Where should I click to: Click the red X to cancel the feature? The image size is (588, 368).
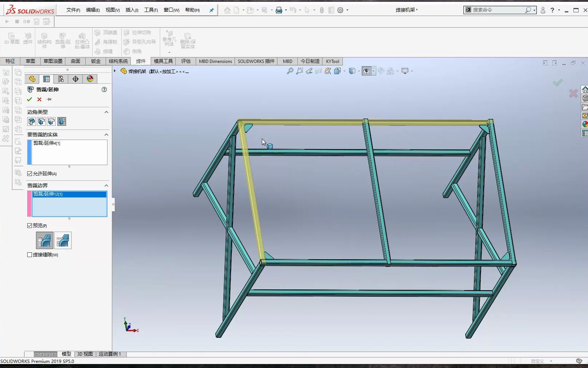click(39, 99)
